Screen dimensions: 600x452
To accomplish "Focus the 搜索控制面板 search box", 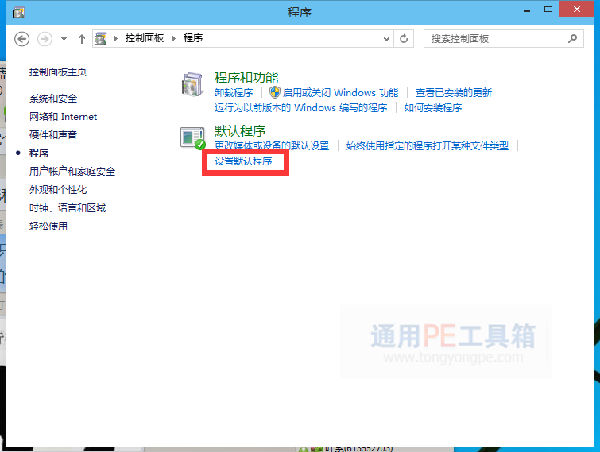I will (504, 39).
